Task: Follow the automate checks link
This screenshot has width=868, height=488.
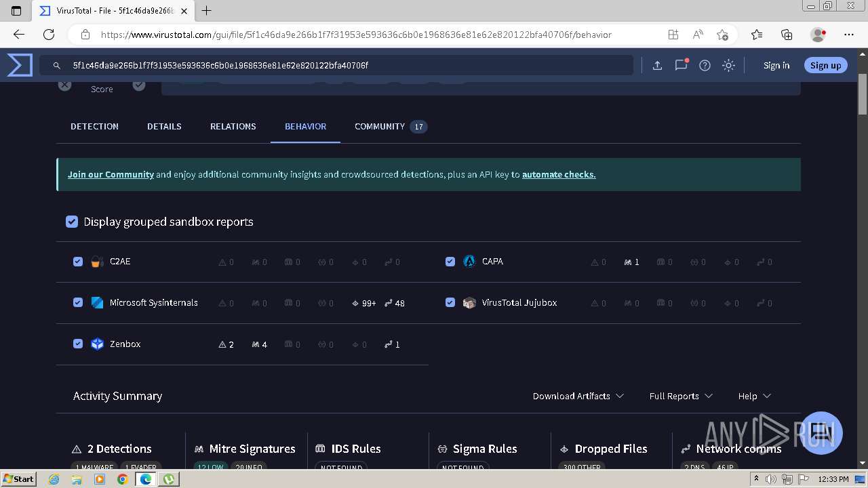Action: (559, 174)
